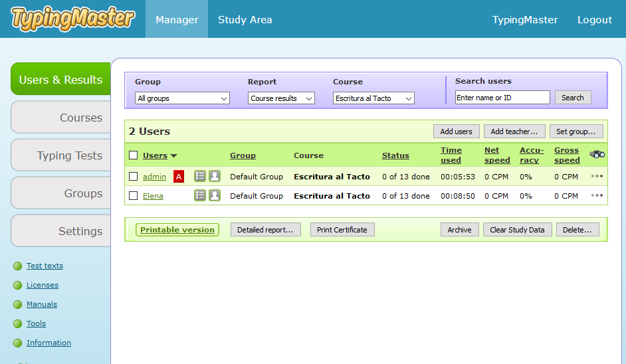The width and height of the screenshot is (626, 364).
Task: Sort by the Users column header
Action: pyautogui.click(x=155, y=155)
